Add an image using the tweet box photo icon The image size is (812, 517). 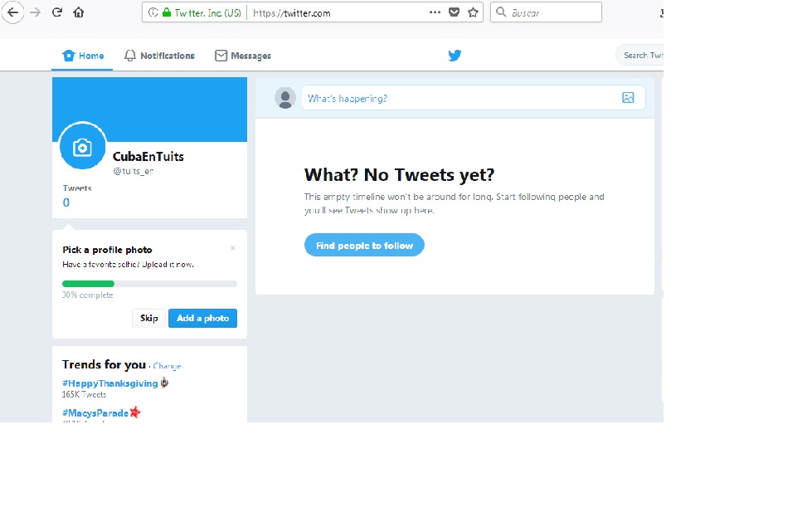click(628, 97)
